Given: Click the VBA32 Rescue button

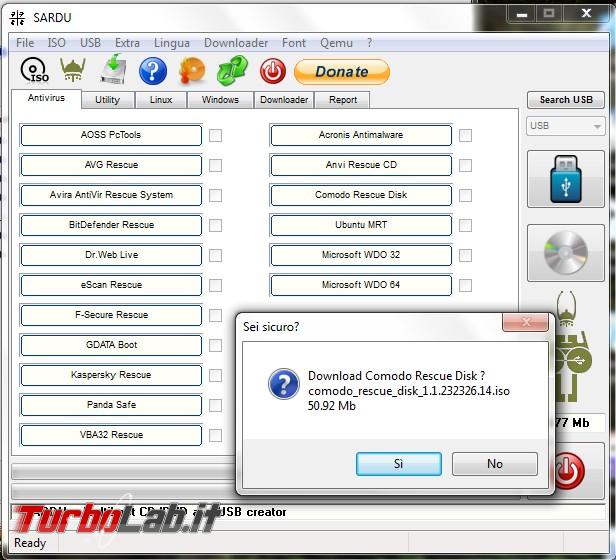Looking at the screenshot, I should tap(111, 435).
